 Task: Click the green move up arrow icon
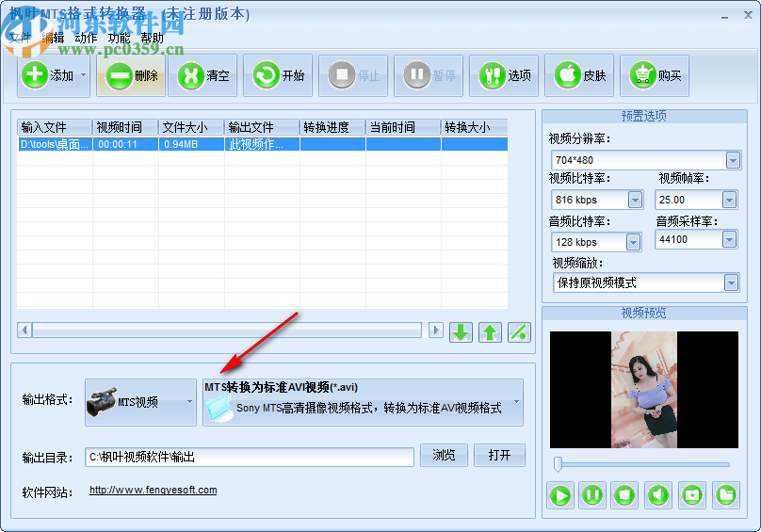490,332
